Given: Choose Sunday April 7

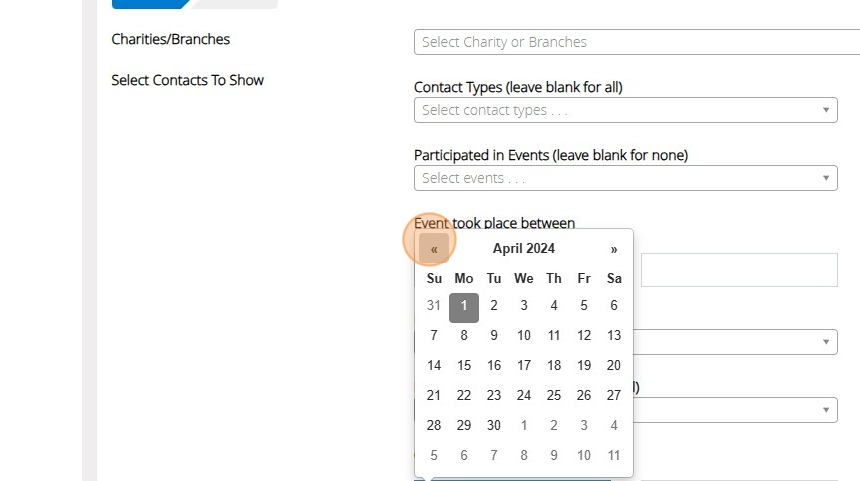Looking at the screenshot, I should 434,336.
